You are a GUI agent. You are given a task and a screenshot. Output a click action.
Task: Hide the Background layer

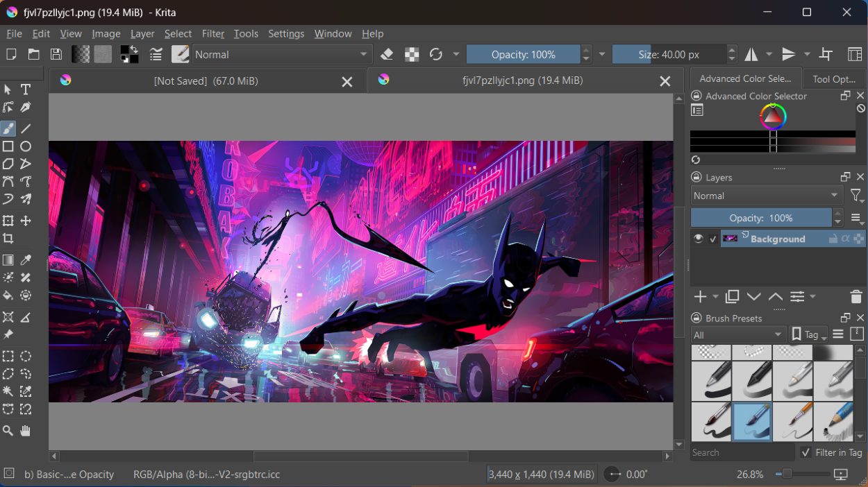(698, 238)
